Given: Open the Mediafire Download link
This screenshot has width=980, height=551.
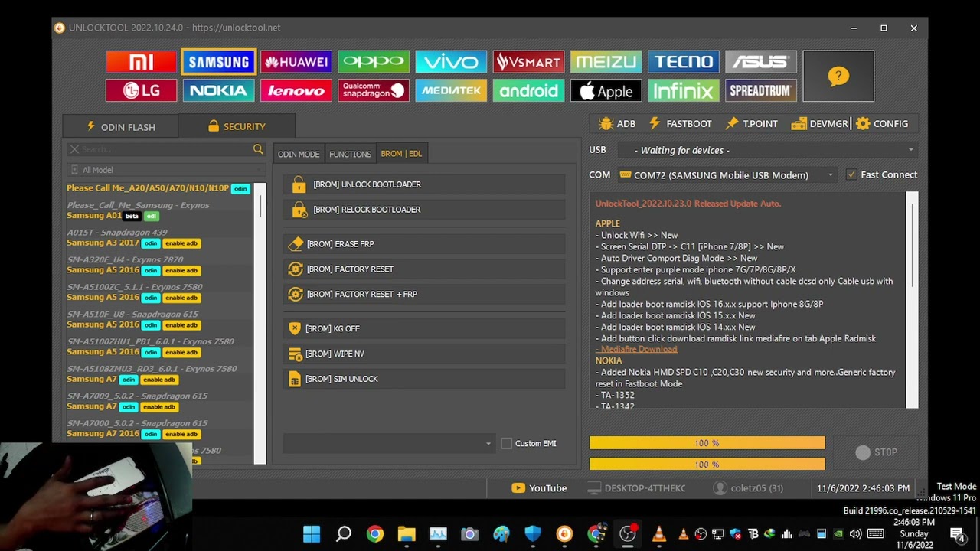Looking at the screenshot, I should [x=639, y=349].
